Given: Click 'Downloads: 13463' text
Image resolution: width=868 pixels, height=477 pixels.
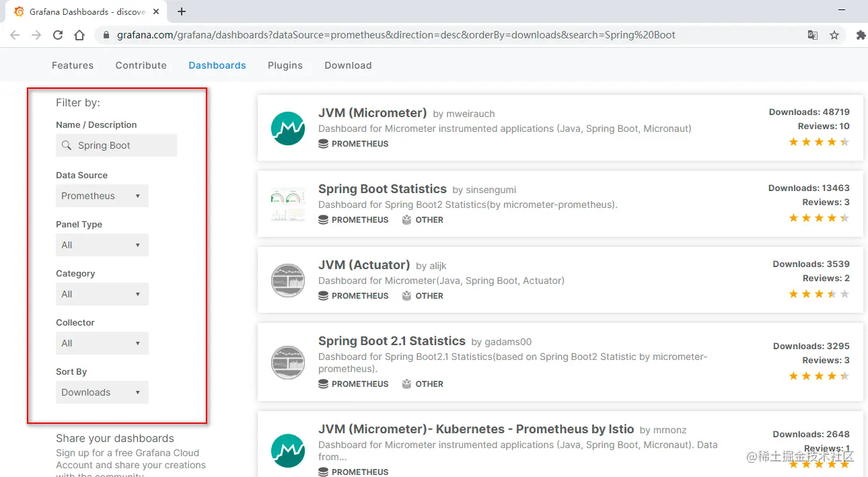Looking at the screenshot, I should pyautogui.click(x=809, y=188).
